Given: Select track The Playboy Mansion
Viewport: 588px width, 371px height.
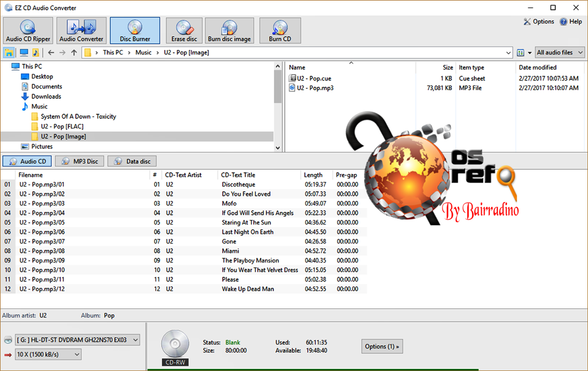Looking at the screenshot, I should point(184,261).
